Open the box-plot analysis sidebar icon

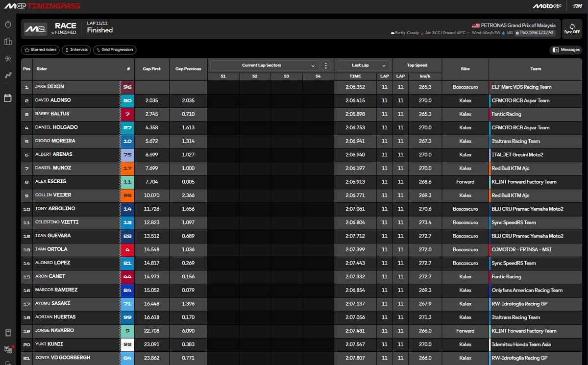(8, 58)
